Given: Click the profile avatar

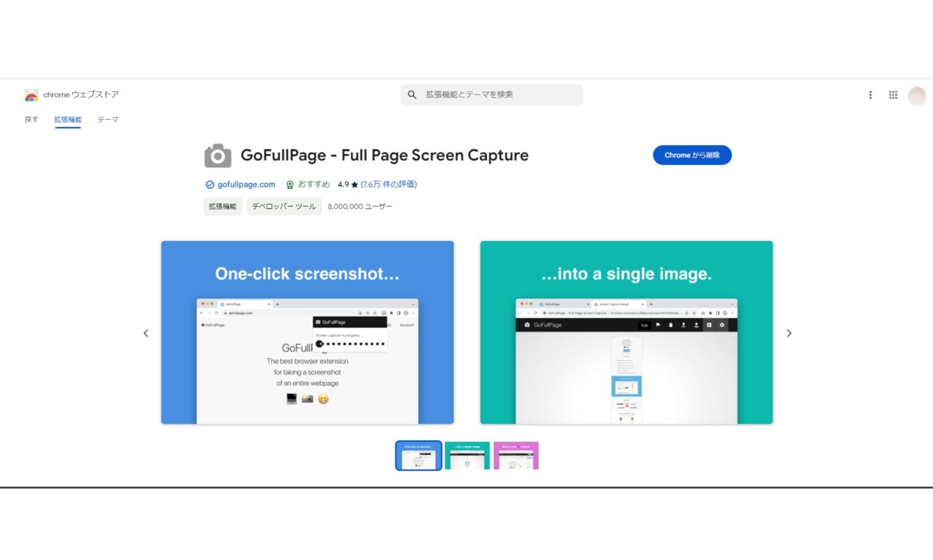Looking at the screenshot, I should click(x=917, y=95).
